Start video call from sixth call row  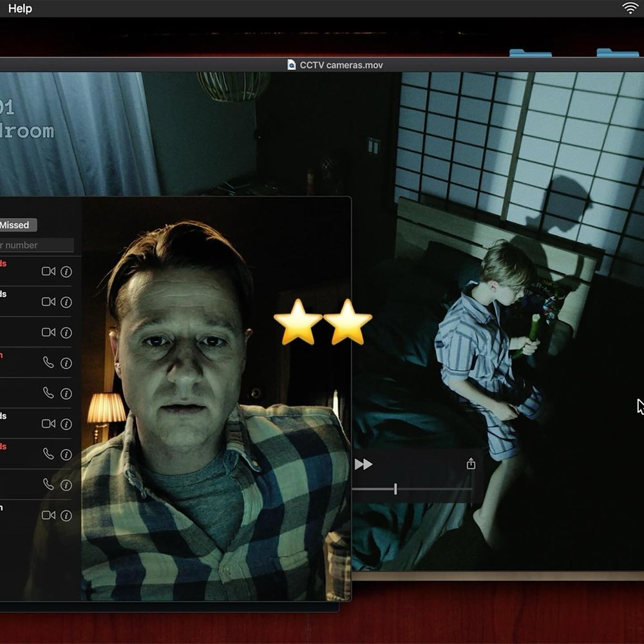[x=48, y=424]
